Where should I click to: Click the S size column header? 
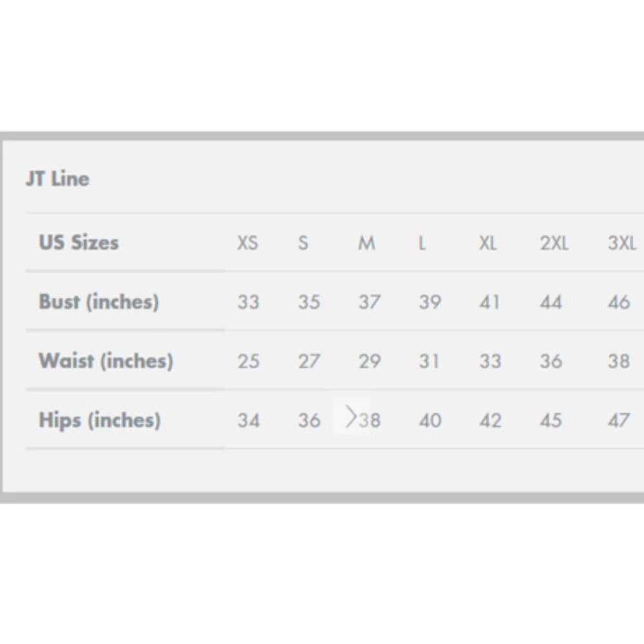(x=303, y=243)
